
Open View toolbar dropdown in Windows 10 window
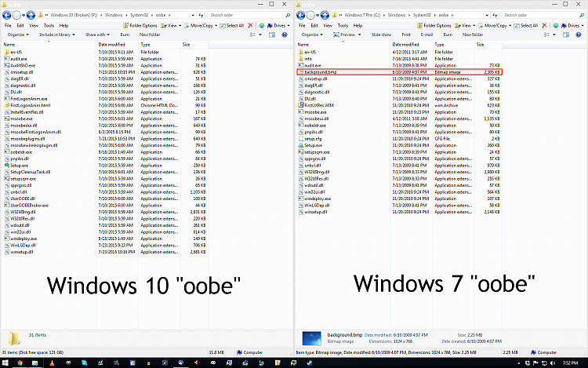[x=171, y=26]
